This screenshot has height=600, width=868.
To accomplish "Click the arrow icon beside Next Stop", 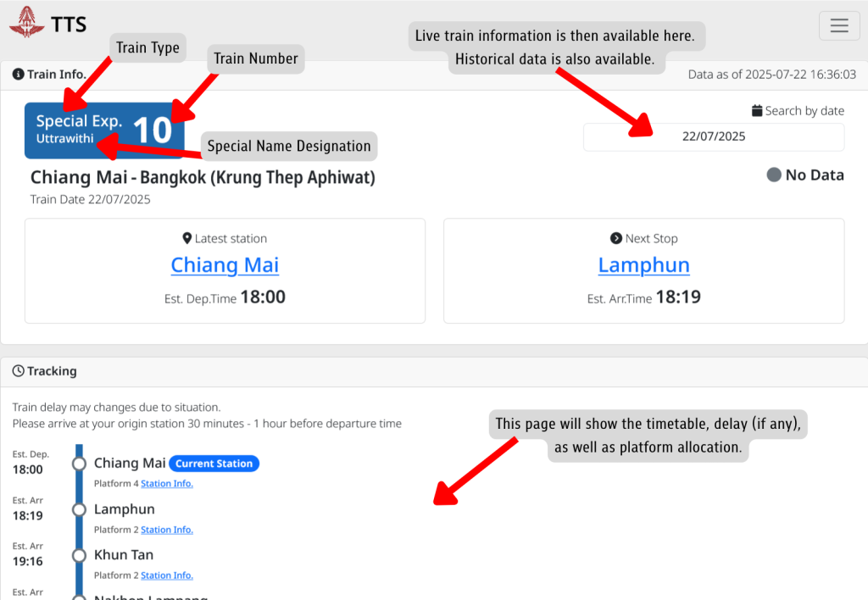I will pyautogui.click(x=616, y=239).
